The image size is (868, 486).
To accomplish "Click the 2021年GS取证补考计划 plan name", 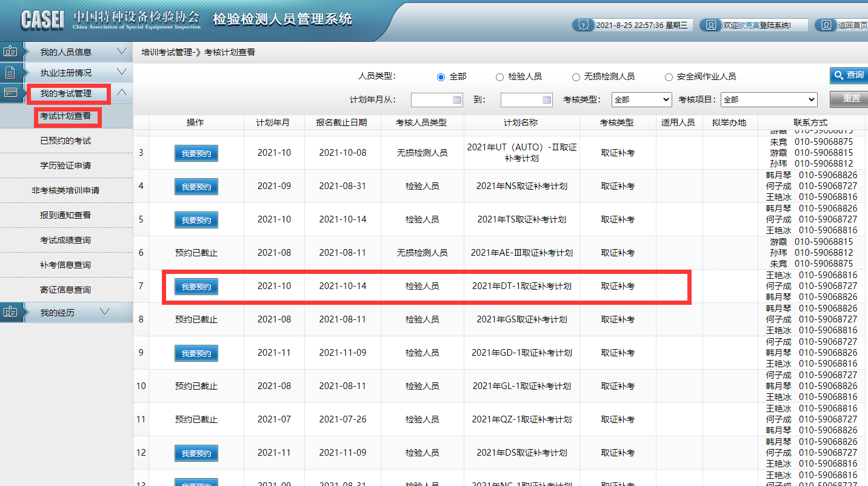I will 521,319.
